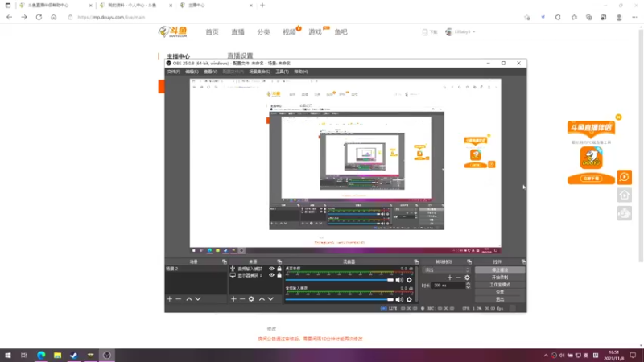This screenshot has height=362, width=644.
Task: Remove the selected source with the minus icon
Action: click(242, 299)
